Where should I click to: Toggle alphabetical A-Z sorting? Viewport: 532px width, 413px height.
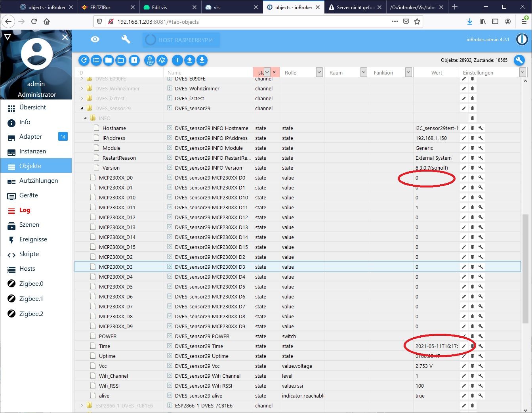point(162,60)
